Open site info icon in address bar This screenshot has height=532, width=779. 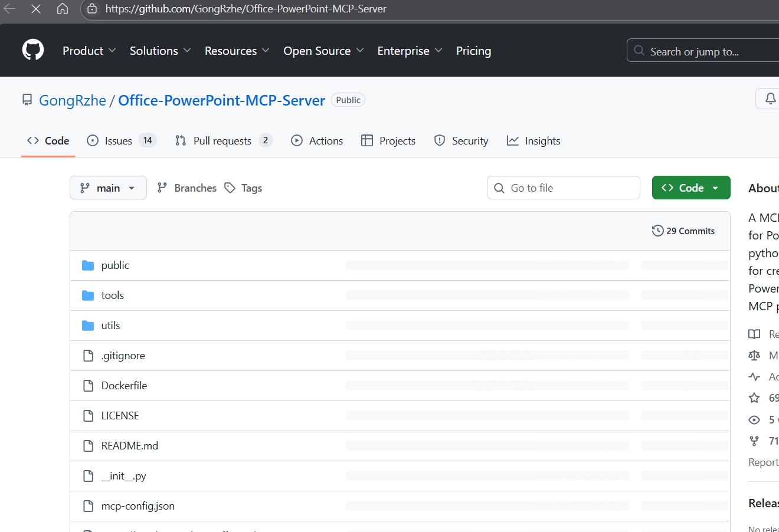point(92,9)
